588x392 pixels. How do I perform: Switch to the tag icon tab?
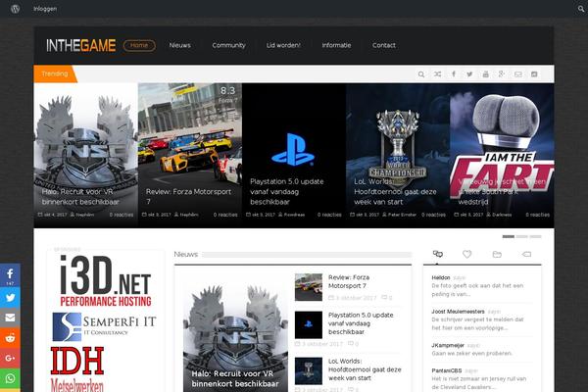(x=526, y=255)
